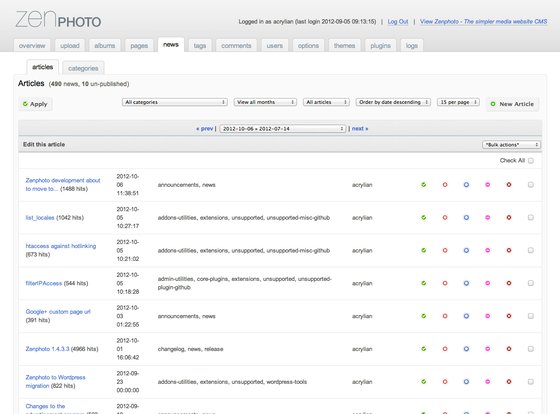560x414 pixels.
Task: Select checkbox for htaccess against hotlinking
Action: point(531,250)
